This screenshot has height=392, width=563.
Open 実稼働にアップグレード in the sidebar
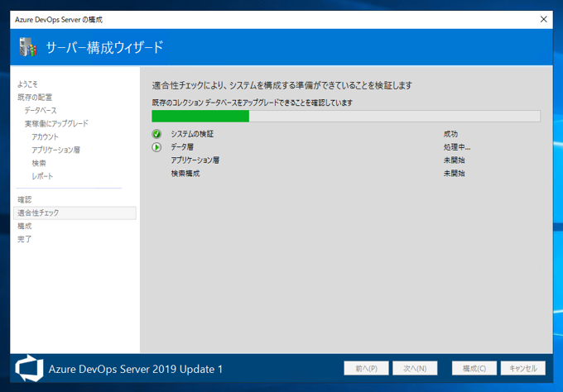56,123
